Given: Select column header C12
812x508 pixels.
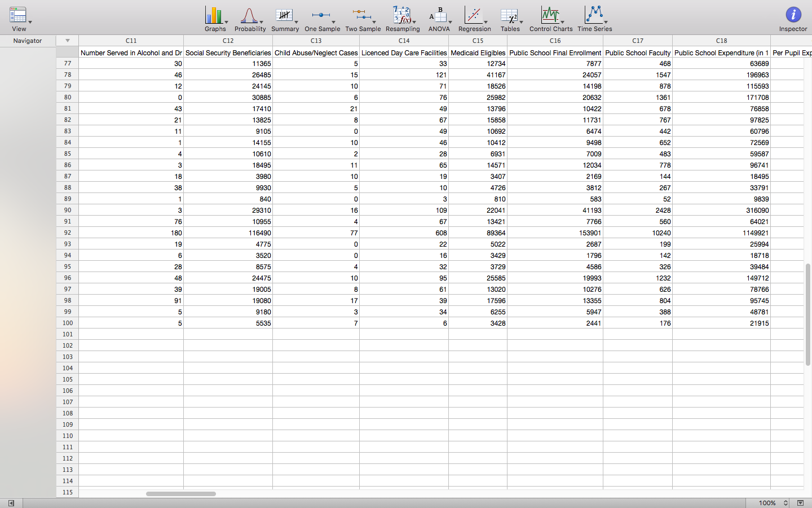Looking at the screenshot, I should point(228,41).
